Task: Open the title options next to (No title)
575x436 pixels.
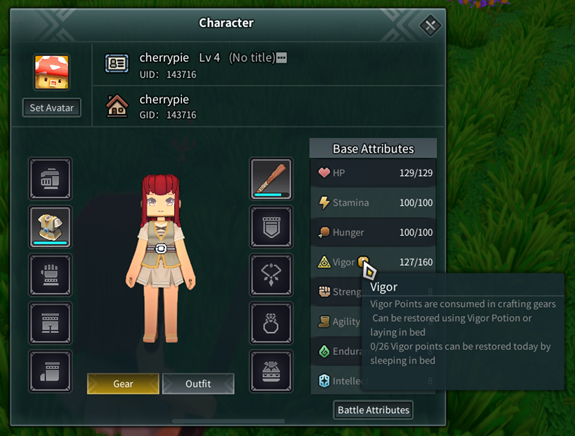Action: point(282,58)
